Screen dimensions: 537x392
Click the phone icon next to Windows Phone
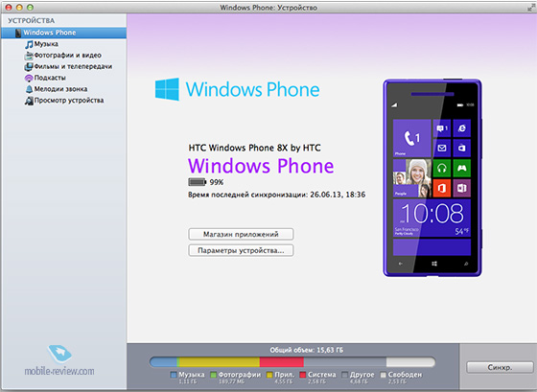18,33
